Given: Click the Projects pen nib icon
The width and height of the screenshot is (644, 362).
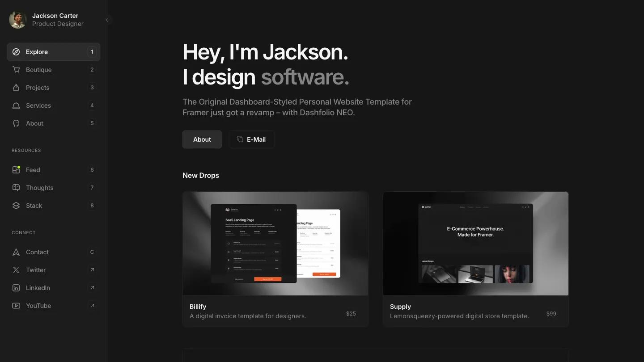Looking at the screenshot, I should point(16,88).
